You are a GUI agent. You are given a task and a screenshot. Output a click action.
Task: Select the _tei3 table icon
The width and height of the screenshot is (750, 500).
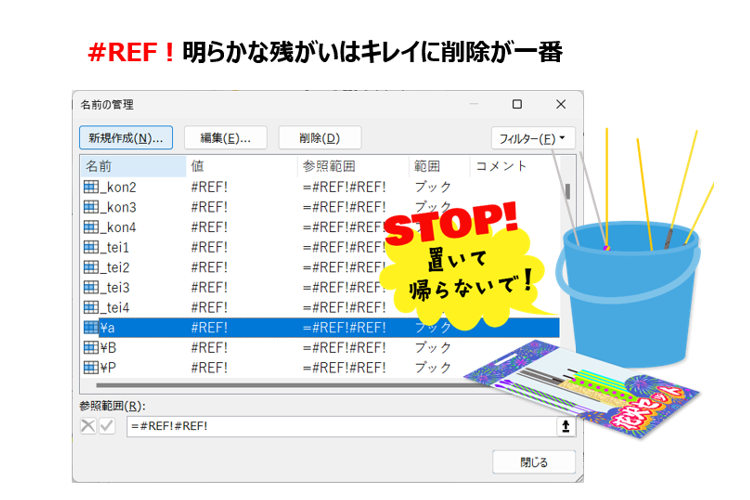click(x=91, y=287)
